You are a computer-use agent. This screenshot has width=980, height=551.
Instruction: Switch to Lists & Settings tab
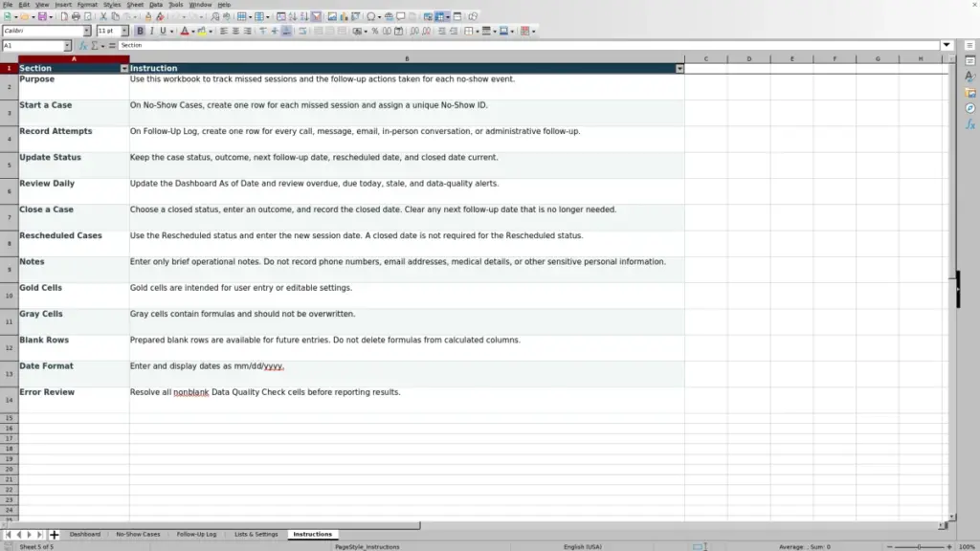coord(256,535)
